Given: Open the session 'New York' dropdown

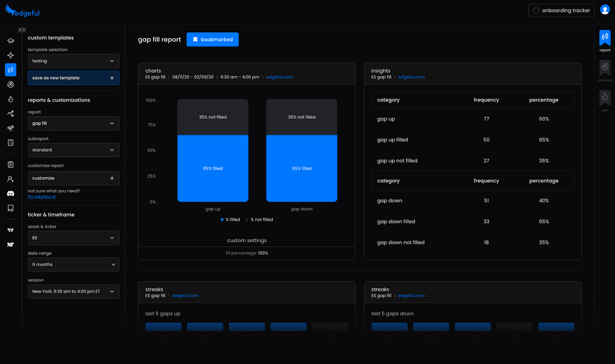Looking at the screenshot, I should tap(73, 291).
